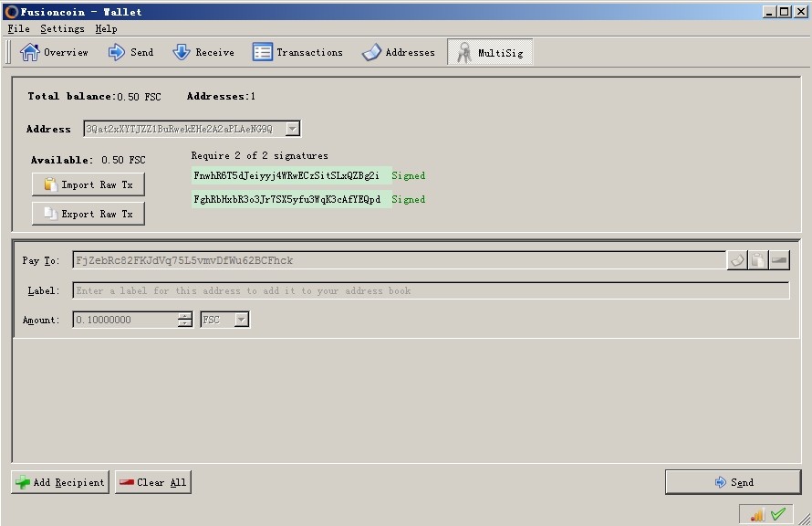Open the Transactions tab
Viewport: 812px width, 526px height.
point(297,52)
